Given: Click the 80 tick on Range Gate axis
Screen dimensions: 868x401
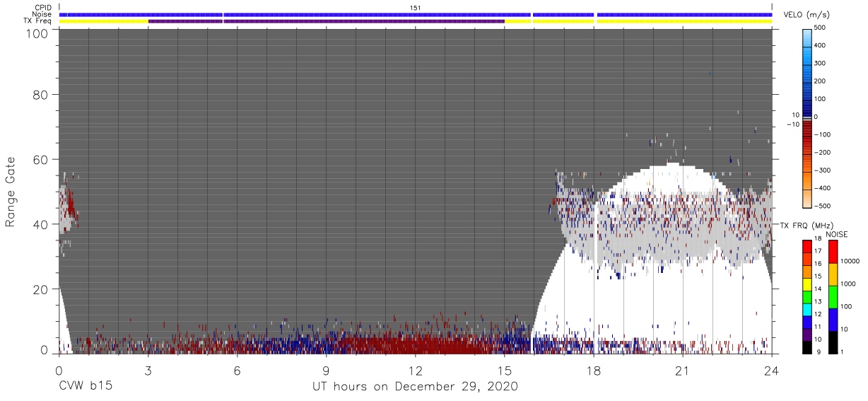Looking at the screenshot, I should click(41, 94).
